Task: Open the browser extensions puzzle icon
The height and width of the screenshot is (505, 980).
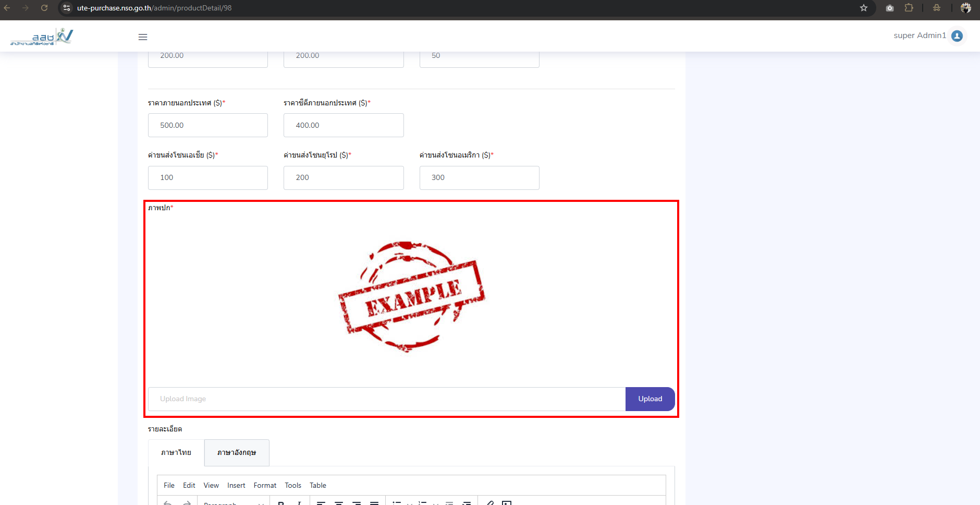Action: click(909, 8)
